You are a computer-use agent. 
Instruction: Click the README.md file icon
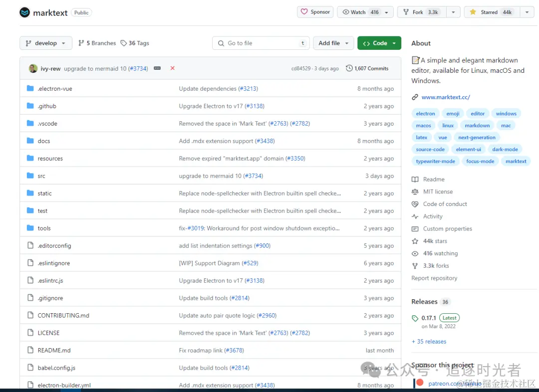click(30, 350)
